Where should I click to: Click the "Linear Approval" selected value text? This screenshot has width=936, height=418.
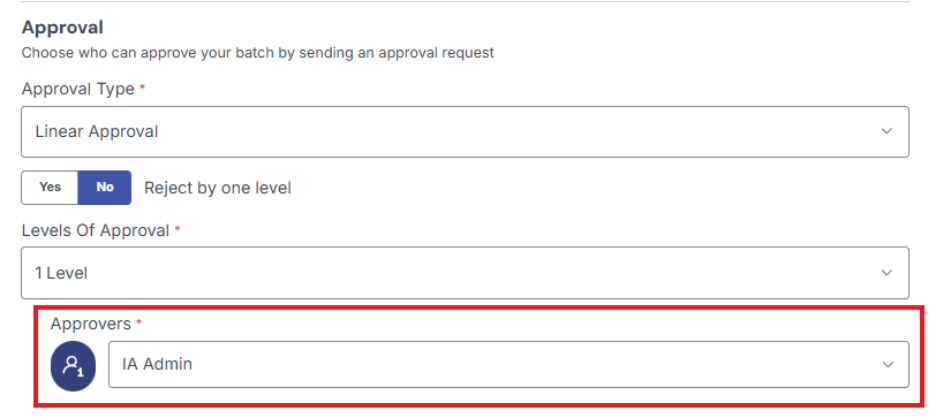97,131
